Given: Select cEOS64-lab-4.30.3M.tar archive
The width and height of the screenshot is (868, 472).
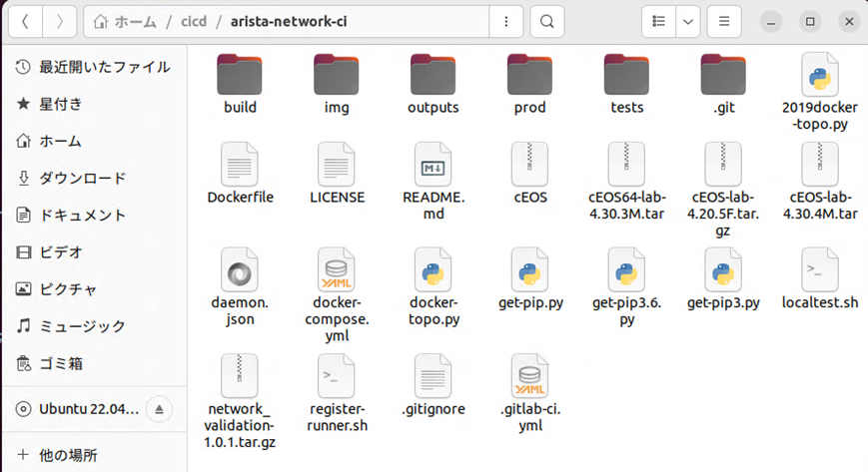Looking at the screenshot, I should (x=627, y=165).
